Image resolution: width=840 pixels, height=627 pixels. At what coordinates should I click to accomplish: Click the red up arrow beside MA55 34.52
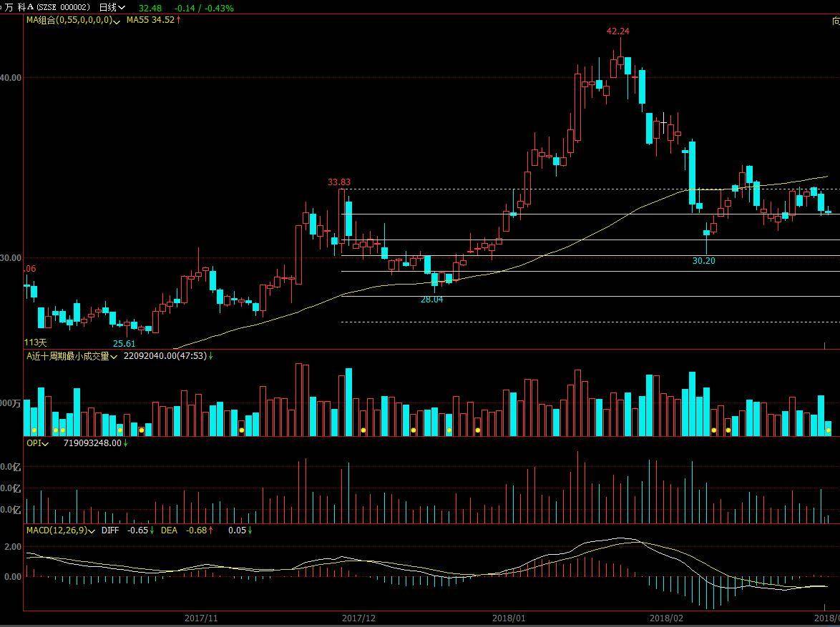[178, 20]
